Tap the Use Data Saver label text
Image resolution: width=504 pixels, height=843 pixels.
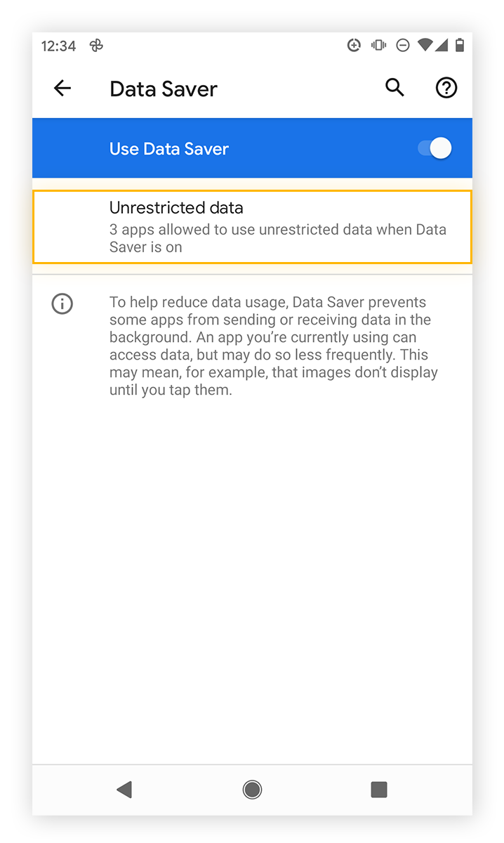point(168,148)
